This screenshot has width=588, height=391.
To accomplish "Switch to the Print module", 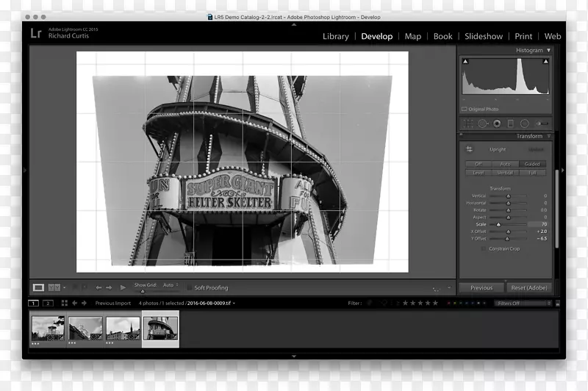I will pos(523,36).
